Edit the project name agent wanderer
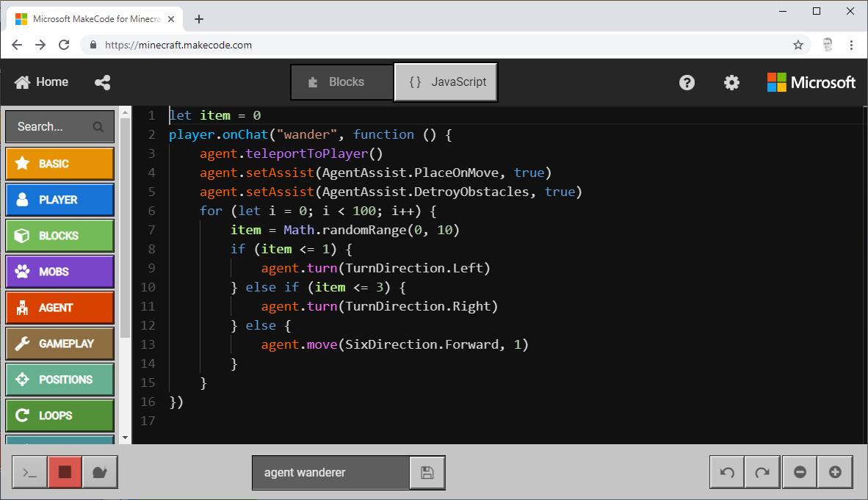 (330, 472)
